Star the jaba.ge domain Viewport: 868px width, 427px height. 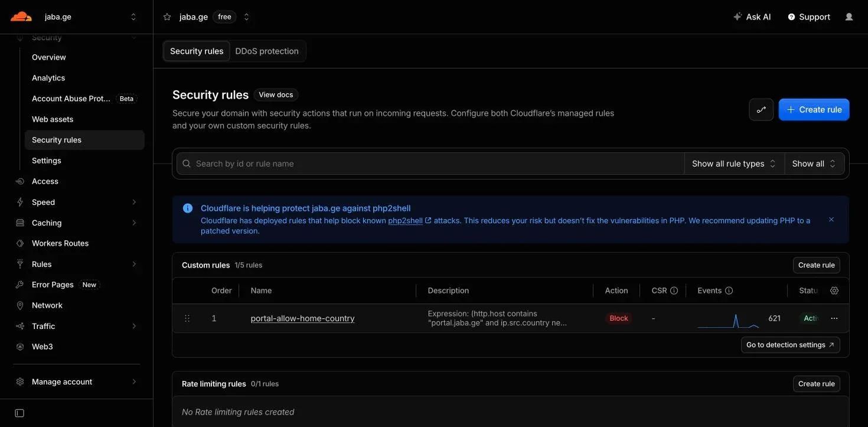(167, 17)
